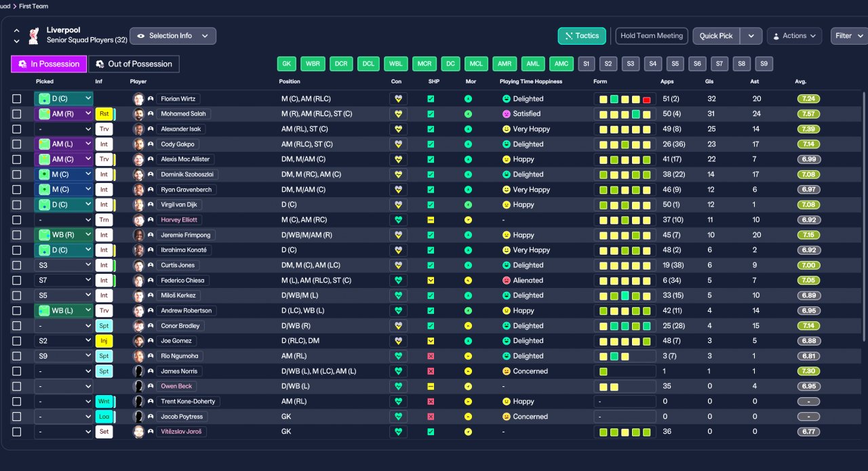Check the box for Federico Chiesa

click(x=17, y=281)
